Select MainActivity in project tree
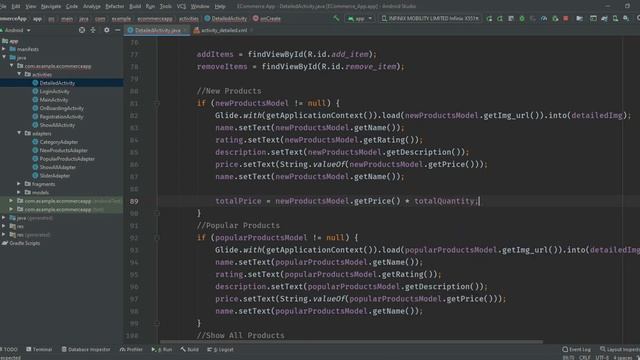640x360 pixels. 54,100
